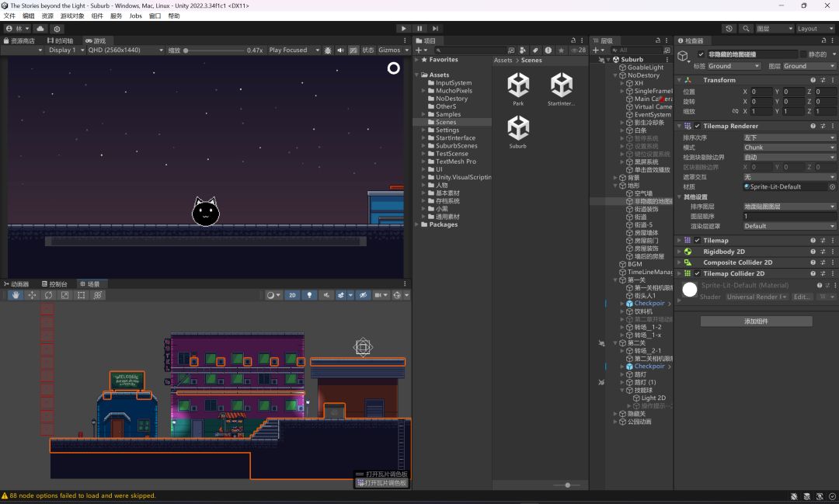Click the Edit button beside the shader

[x=802, y=297]
